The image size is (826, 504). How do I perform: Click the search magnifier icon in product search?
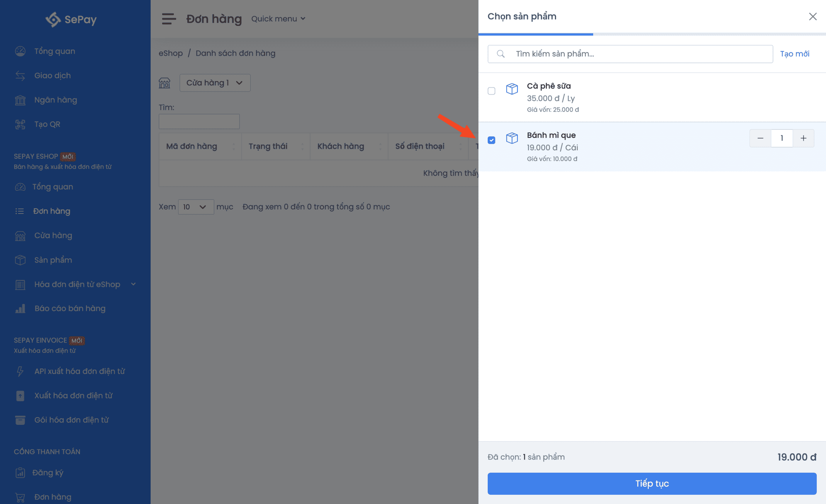coord(500,54)
